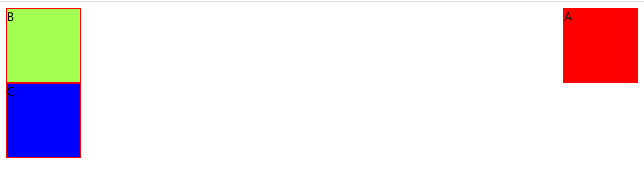Click the red border between B and C
This screenshot has height=184, width=644.
point(43,83)
